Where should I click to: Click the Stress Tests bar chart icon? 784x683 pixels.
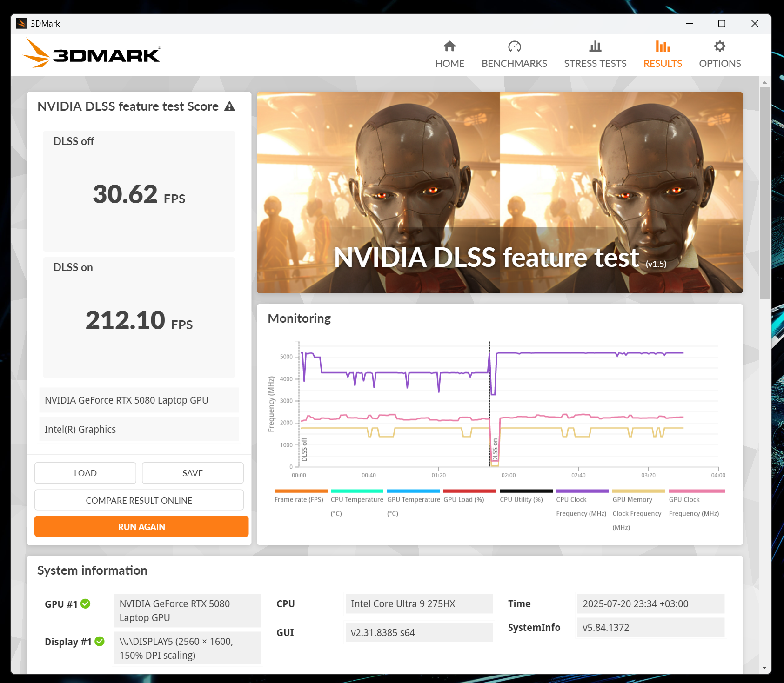coord(595,46)
